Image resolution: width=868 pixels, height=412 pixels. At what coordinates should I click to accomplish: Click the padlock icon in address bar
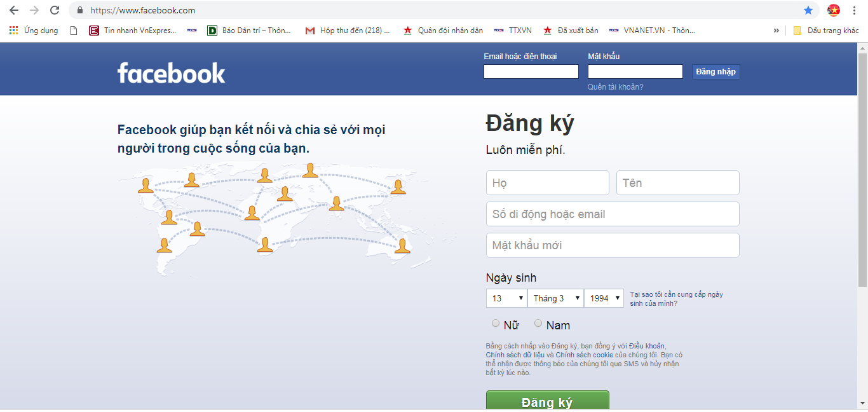coord(79,10)
